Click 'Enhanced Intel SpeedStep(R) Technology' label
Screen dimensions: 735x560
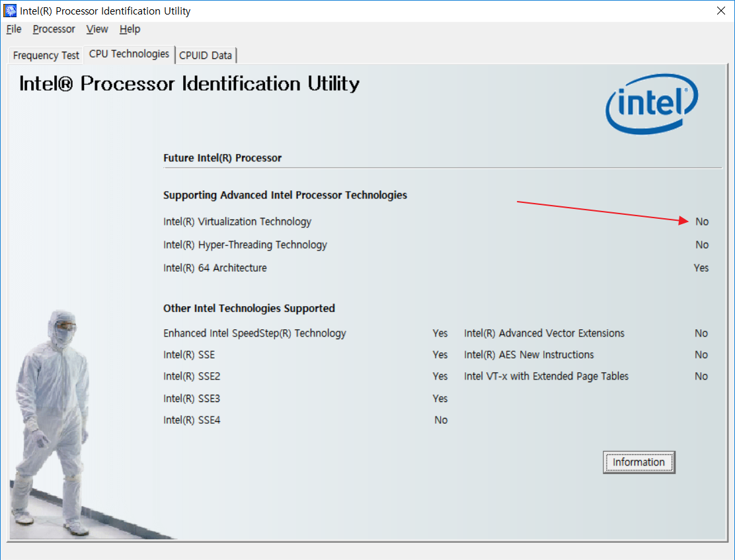[254, 333]
